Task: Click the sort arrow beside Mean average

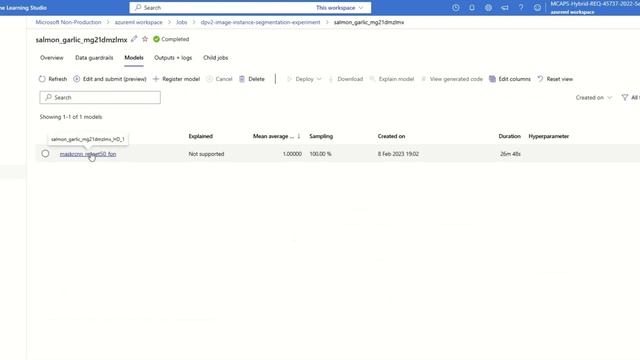Action: click(299, 136)
